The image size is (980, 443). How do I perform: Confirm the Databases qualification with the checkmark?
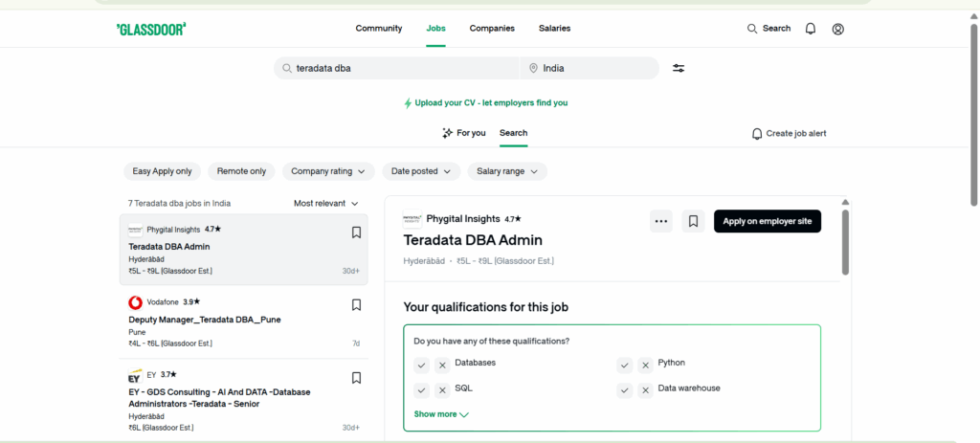[422, 365]
